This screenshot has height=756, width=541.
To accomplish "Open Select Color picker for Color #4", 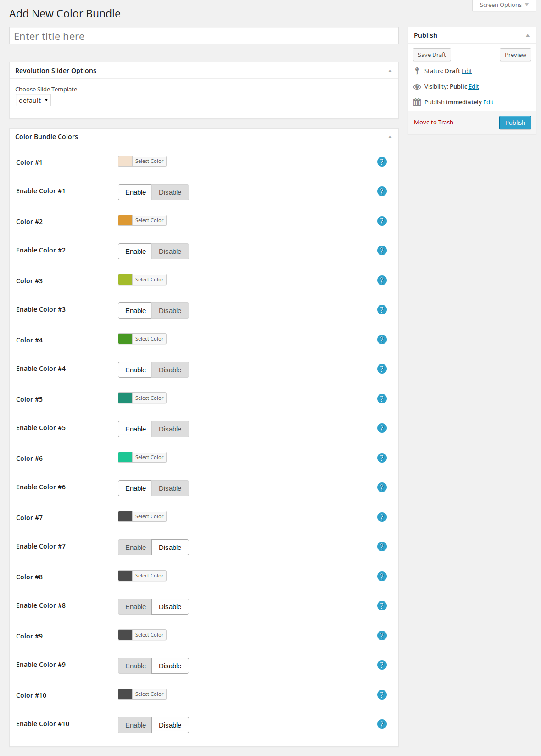I will pos(149,339).
